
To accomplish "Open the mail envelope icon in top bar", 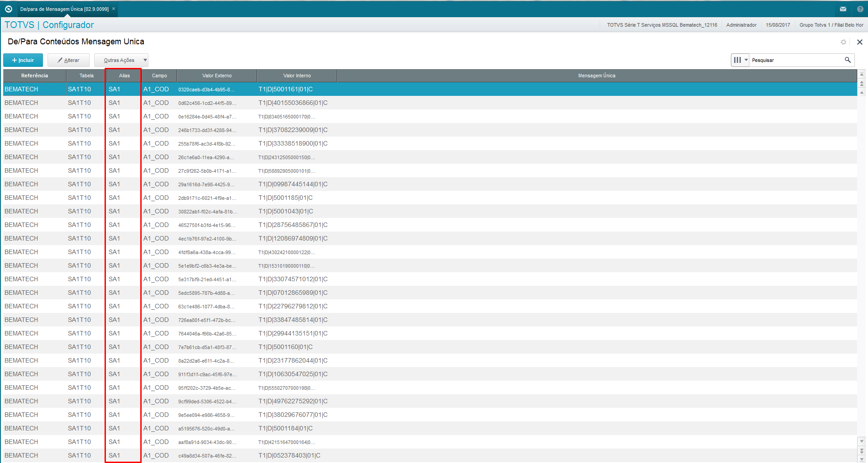I will (843, 9).
